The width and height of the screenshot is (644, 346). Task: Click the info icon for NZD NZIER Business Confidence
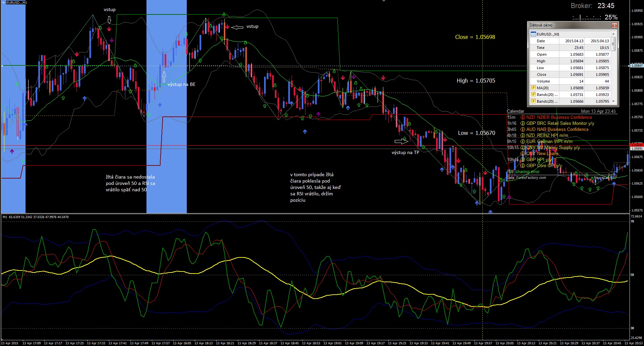[523, 117]
